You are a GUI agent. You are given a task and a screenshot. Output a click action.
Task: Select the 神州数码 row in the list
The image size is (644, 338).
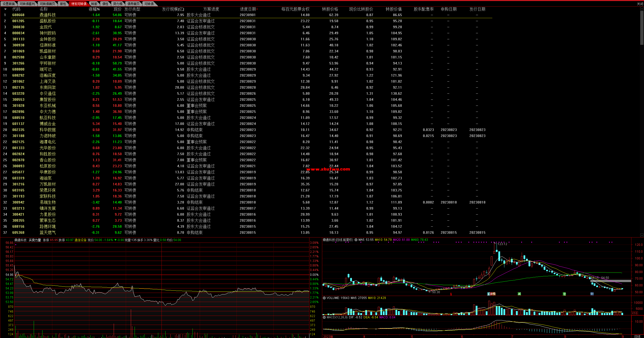point(48,33)
